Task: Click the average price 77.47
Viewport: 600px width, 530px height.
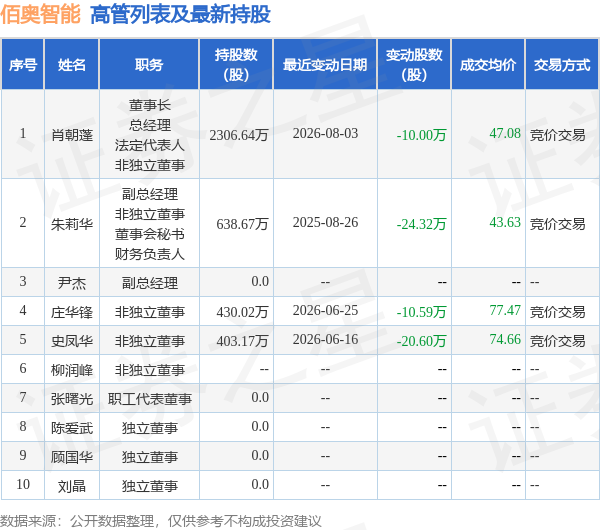Action: pos(505,310)
